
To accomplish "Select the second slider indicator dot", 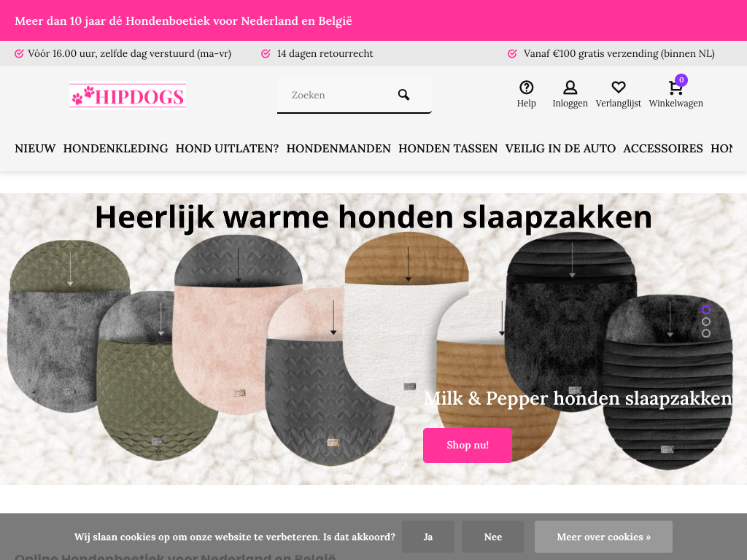I will [x=706, y=322].
